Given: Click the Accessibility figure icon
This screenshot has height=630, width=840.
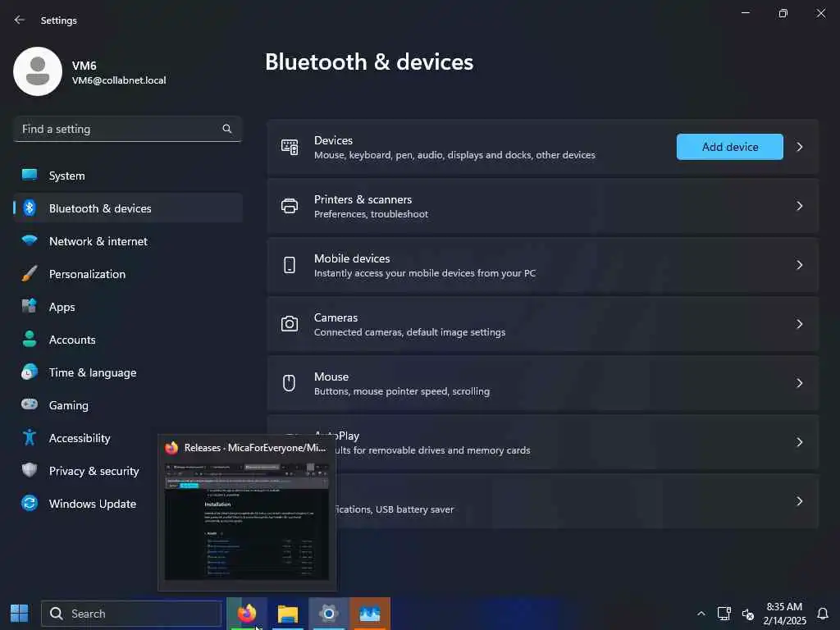Looking at the screenshot, I should [x=30, y=437].
